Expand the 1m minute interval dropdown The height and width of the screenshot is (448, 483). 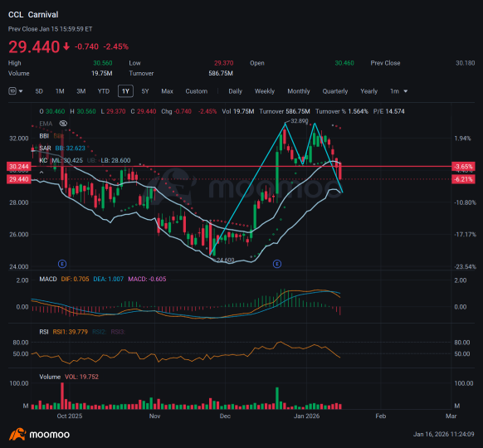pyautogui.click(x=399, y=91)
